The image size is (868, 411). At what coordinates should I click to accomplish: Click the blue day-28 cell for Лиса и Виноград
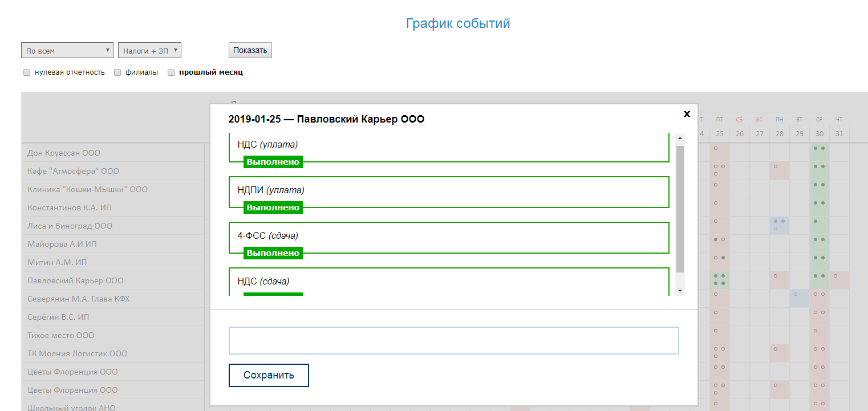[779, 225]
